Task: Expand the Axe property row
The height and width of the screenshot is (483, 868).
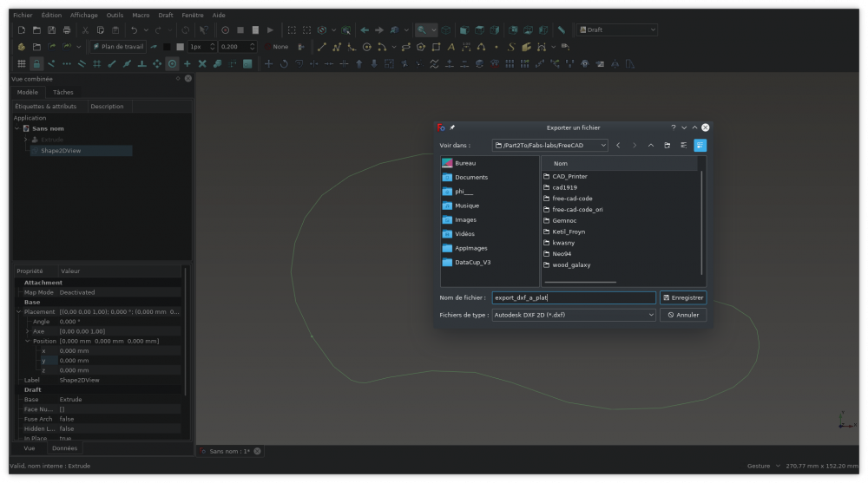Action: click(x=28, y=331)
